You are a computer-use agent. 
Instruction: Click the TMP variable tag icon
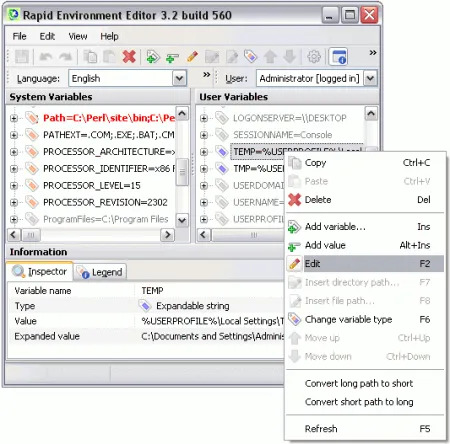coord(222,169)
